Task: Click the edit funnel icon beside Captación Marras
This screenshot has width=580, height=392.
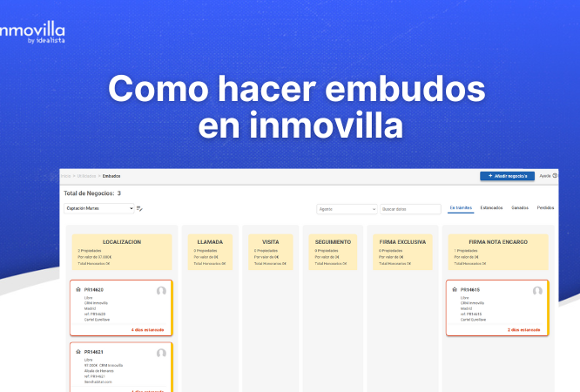Action: point(139,209)
